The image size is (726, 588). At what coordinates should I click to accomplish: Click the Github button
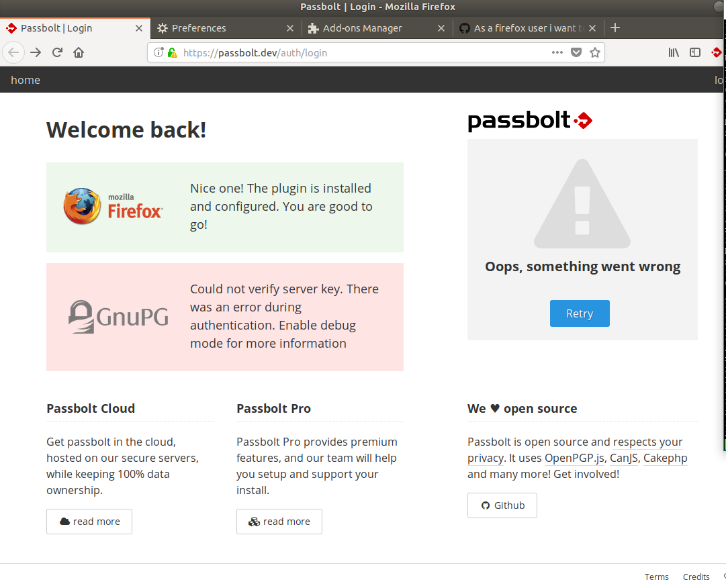pyautogui.click(x=502, y=505)
